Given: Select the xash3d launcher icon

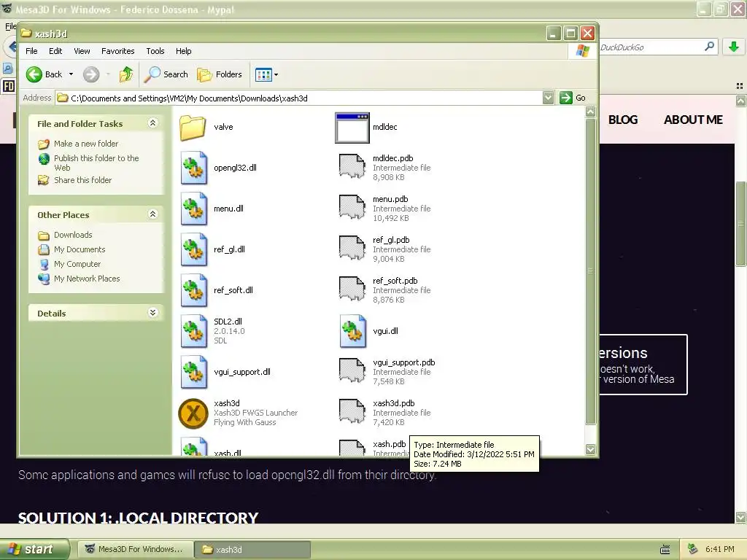Looking at the screenshot, I should (x=193, y=413).
